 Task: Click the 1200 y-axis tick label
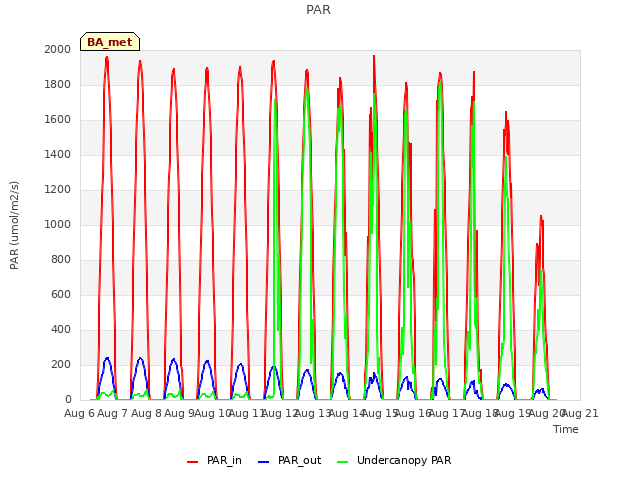[x=58, y=190]
